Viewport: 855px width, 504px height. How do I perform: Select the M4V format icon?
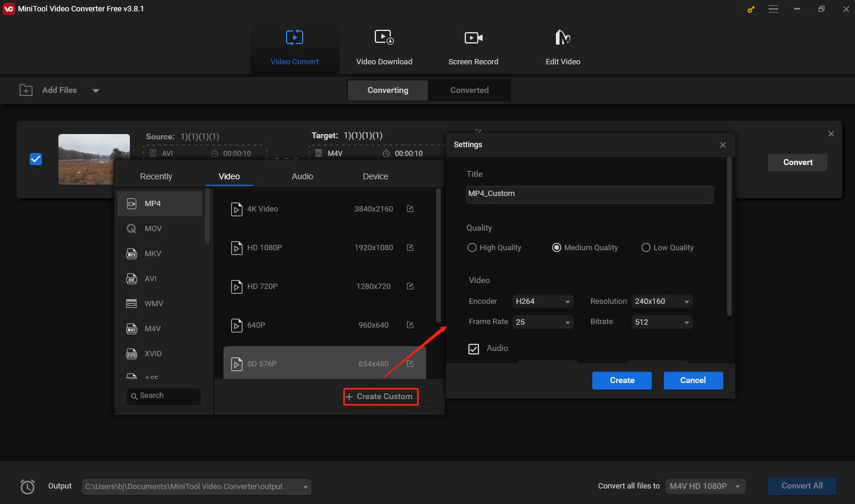132,329
